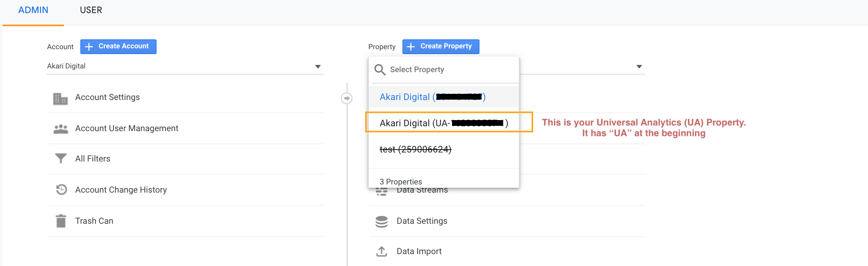Click the 'Property' column label
This screenshot has width=868, height=266.
[382, 47]
